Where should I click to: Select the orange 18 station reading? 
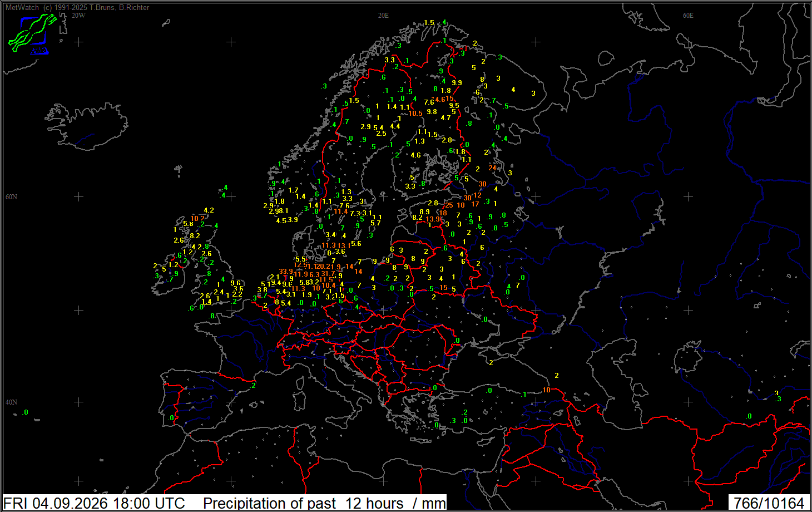coord(443,213)
